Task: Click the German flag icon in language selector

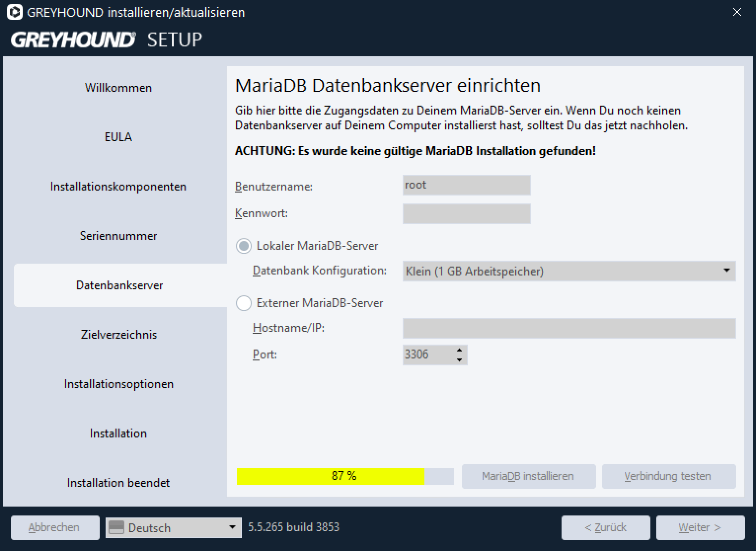Action: (116, 528)
